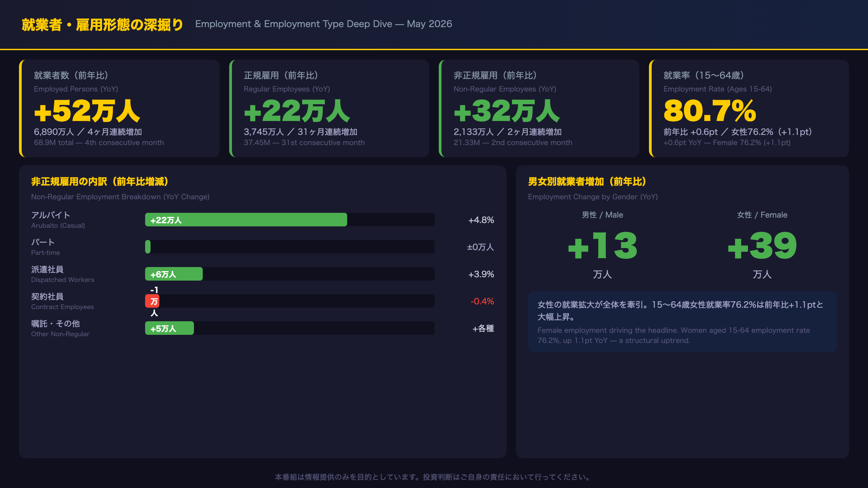Select the Arubaito green progress bar
This screenshot has width=868, height=488.
pos(246,220)
